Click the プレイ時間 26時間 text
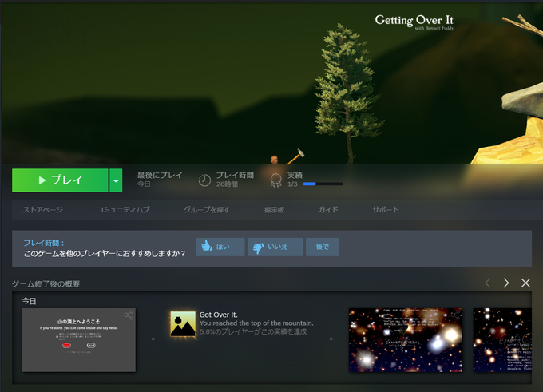 [235, 180]
